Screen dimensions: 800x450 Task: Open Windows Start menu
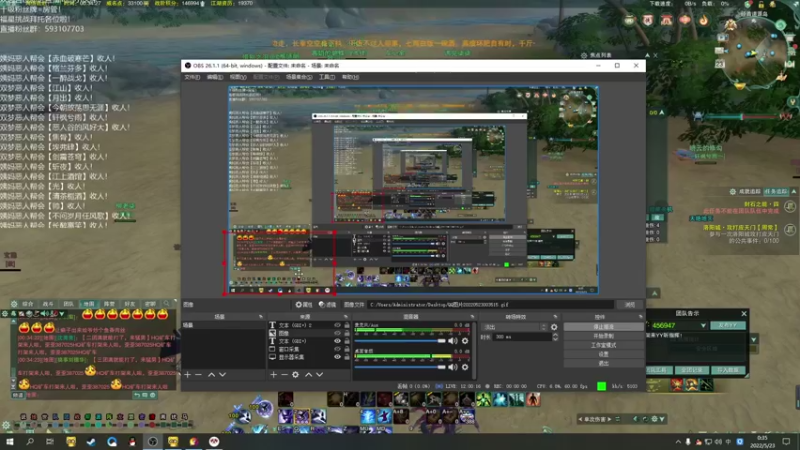(x=9, y=441)
